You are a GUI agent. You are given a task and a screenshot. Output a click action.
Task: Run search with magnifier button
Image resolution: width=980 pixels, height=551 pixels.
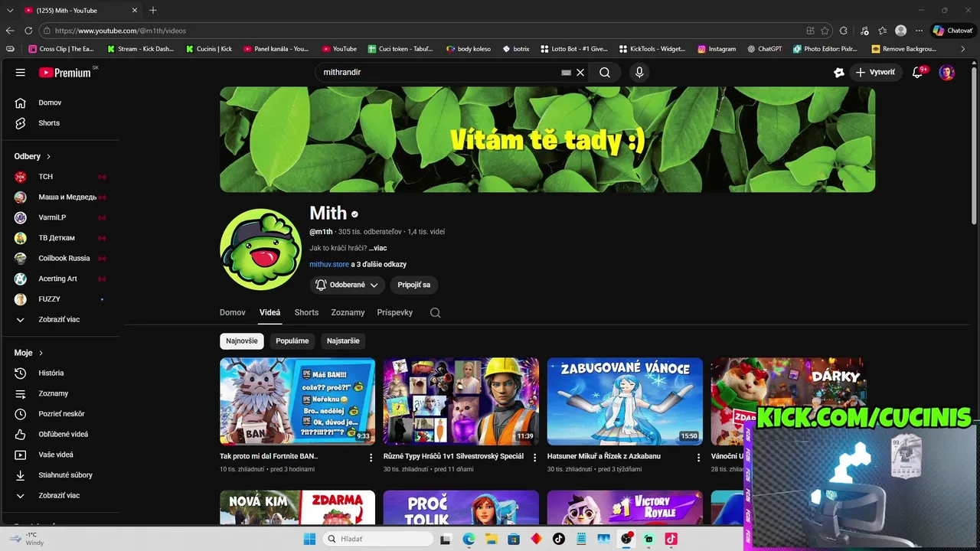pyautogui.click(x=605, y=73)
